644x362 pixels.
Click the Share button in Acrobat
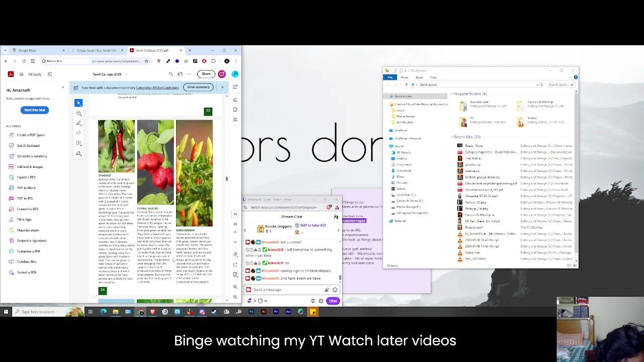pyautogui.click(x=206, y=74)
